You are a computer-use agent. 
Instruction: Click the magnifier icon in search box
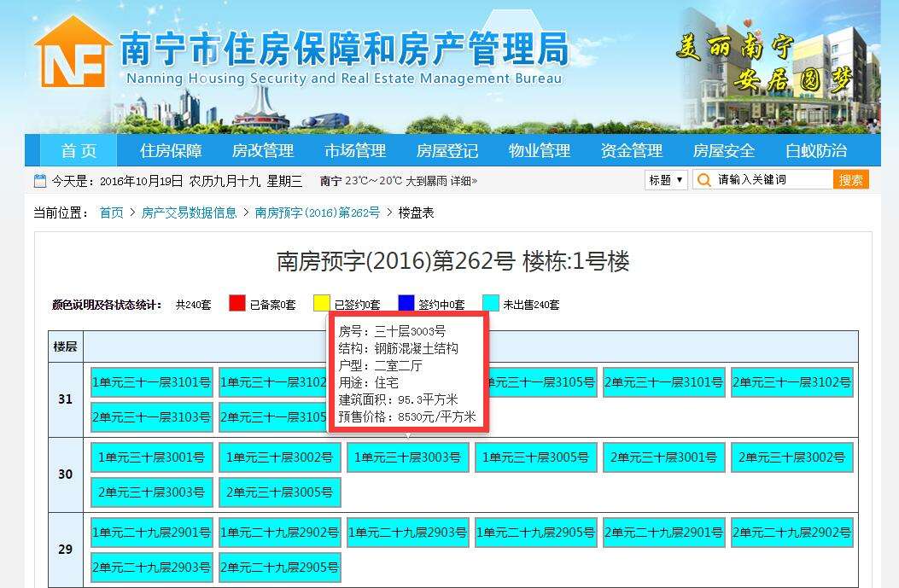(703, 180)
